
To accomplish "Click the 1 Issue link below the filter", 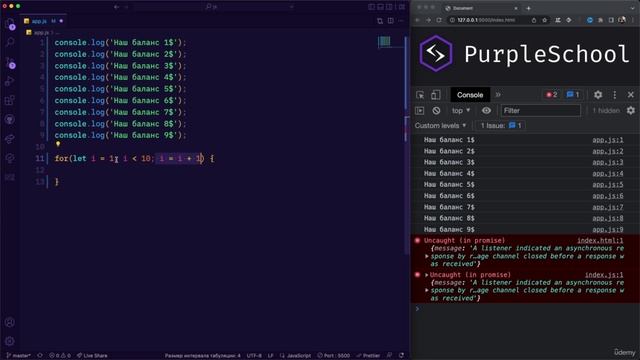I will click(501, 126).
